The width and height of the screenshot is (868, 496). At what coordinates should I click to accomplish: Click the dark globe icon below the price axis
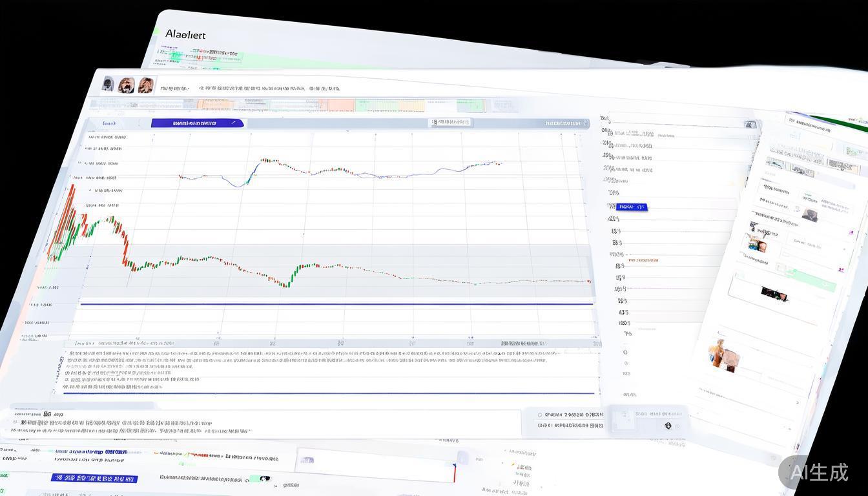pos(668,426)
